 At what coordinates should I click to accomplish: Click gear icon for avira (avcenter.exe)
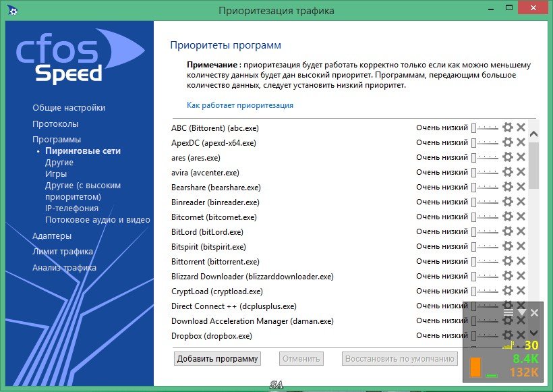click(508, 172)
